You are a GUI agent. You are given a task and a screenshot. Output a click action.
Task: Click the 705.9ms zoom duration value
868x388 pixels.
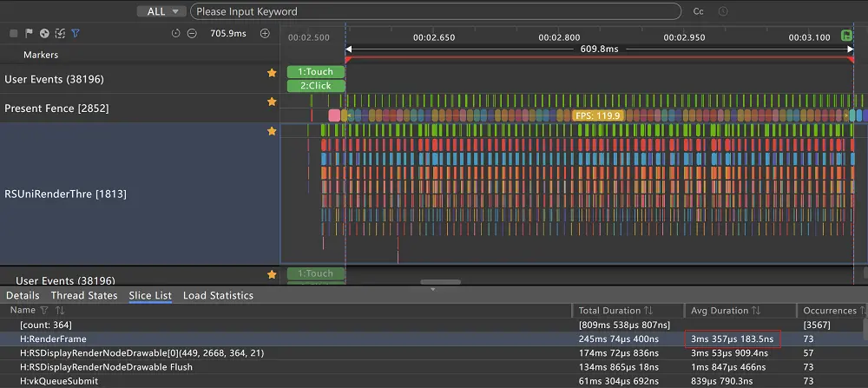pyautogui.click(x=228, y=34)
